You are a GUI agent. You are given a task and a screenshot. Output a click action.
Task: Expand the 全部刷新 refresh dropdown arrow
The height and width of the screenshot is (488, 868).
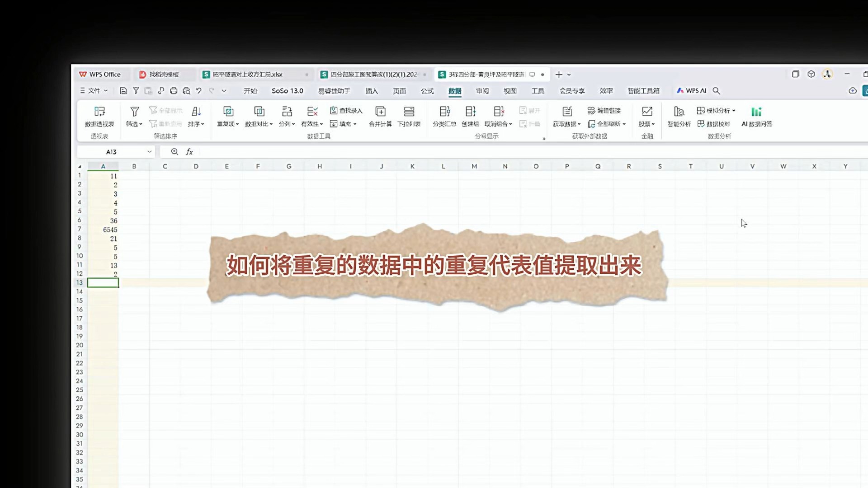coord(624,124)
